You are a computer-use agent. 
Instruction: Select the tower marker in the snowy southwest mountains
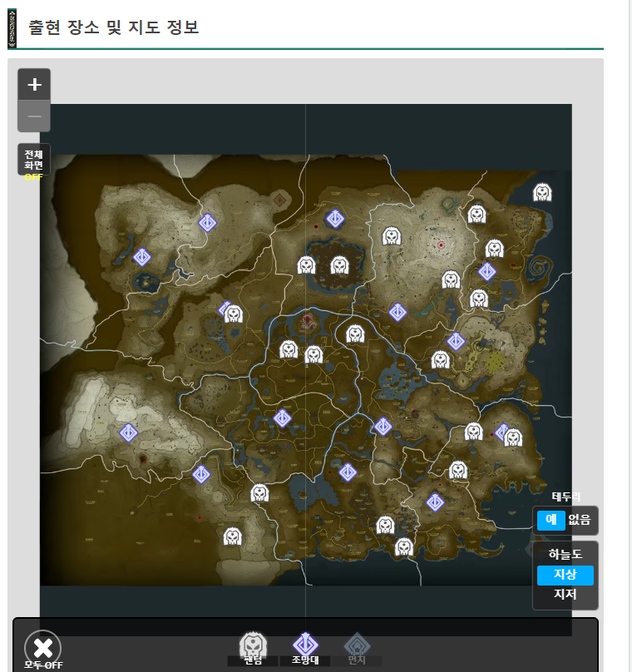pos(129,432)
